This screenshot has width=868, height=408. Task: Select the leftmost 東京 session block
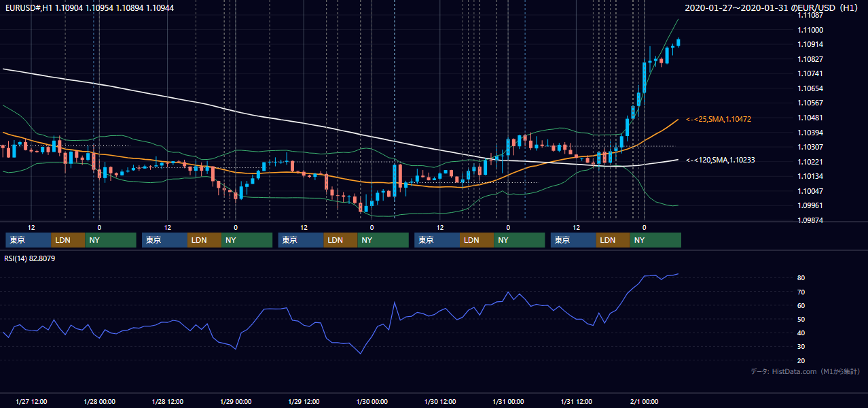(x=28, y=240)
